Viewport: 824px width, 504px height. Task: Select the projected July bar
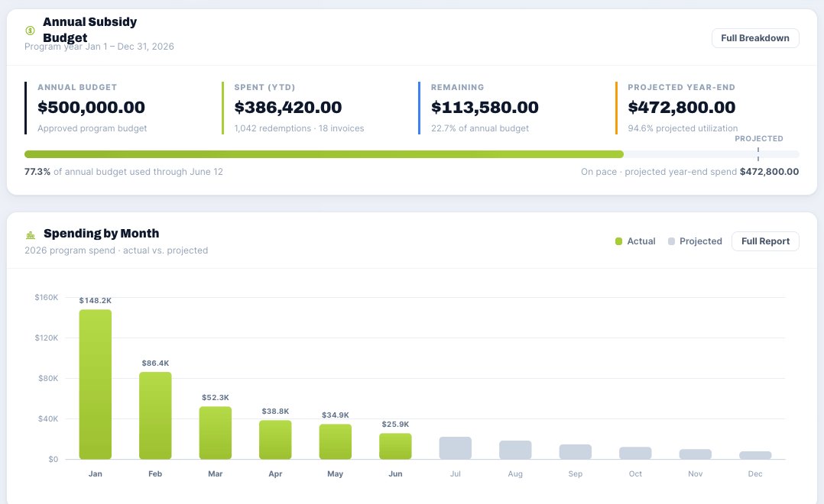tap(455, 448)
